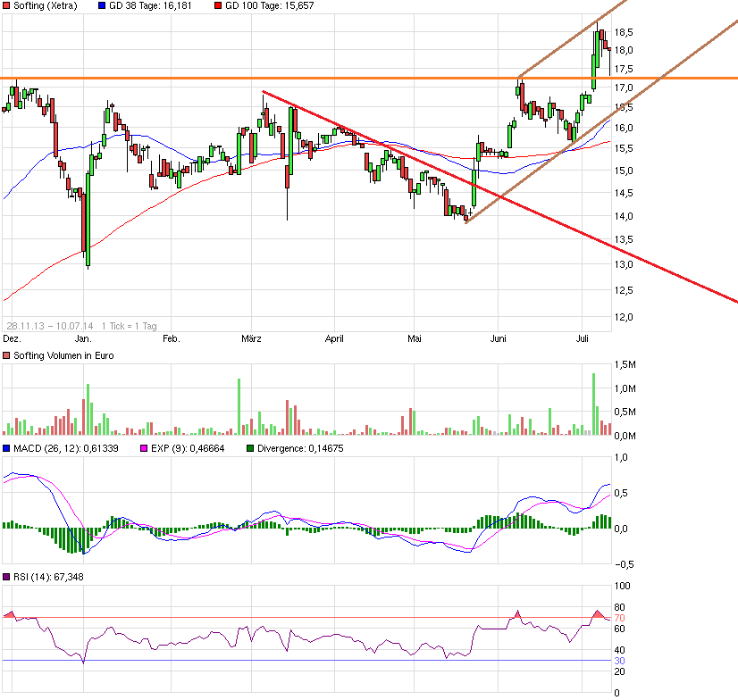The width and height of the screenshot is (738, 700).
Task: Click the 'Divergence: 0,14675' label
Action: click(x=300, y=448)
